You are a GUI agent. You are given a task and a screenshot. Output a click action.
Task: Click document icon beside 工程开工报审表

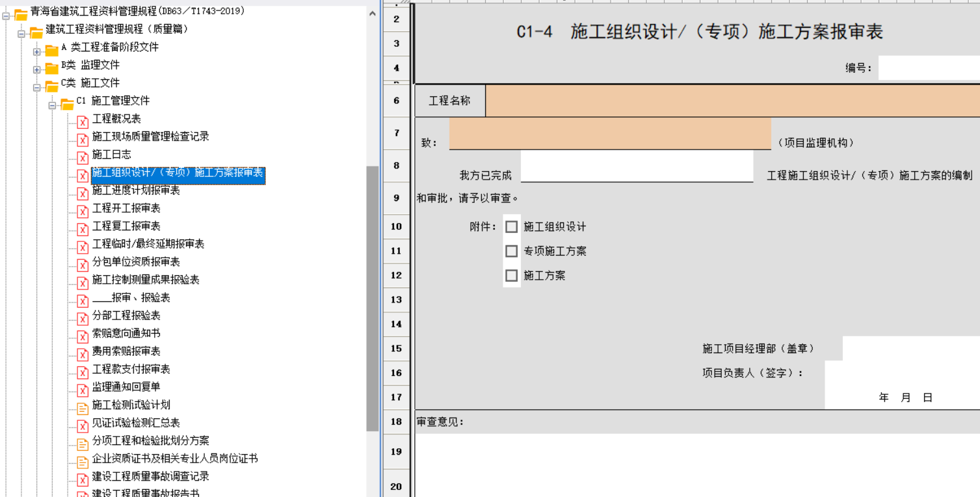tap(83, 211)
